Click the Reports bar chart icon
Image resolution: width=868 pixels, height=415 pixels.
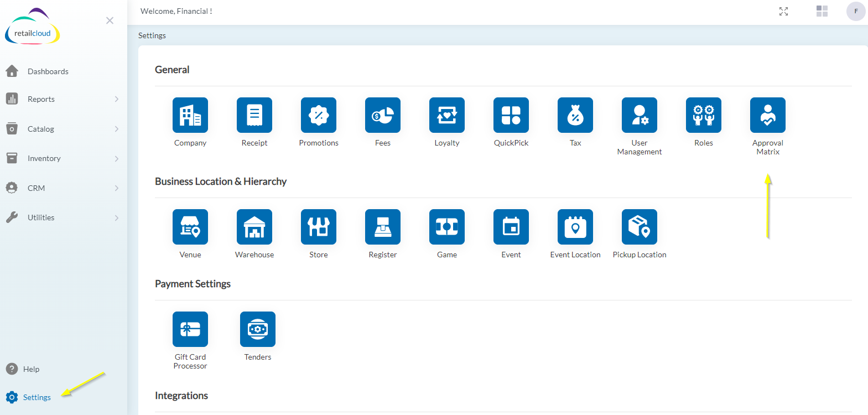[12, 98]
